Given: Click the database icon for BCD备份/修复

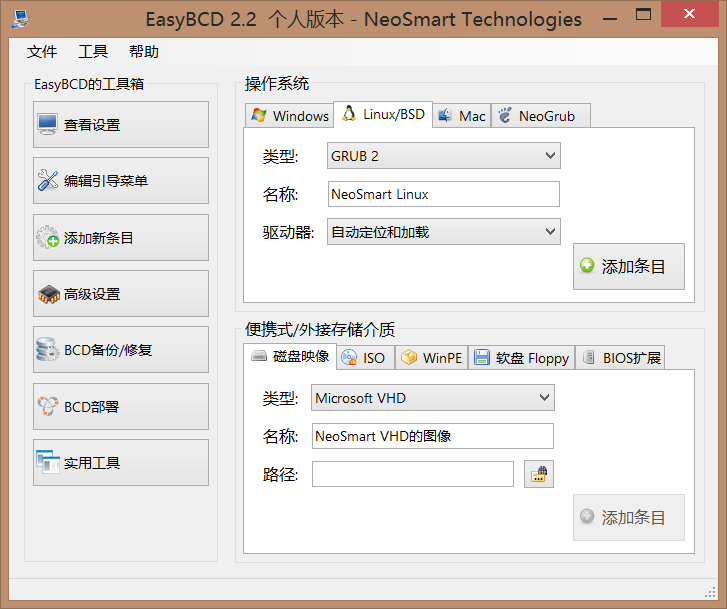Looking at the screenshot, I should [x=48, y=350].
